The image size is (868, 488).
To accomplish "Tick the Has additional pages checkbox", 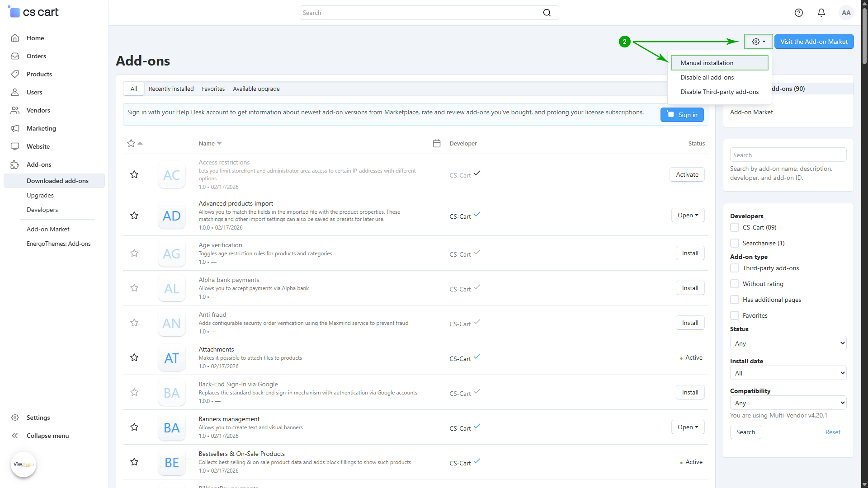I will (735, 300).
